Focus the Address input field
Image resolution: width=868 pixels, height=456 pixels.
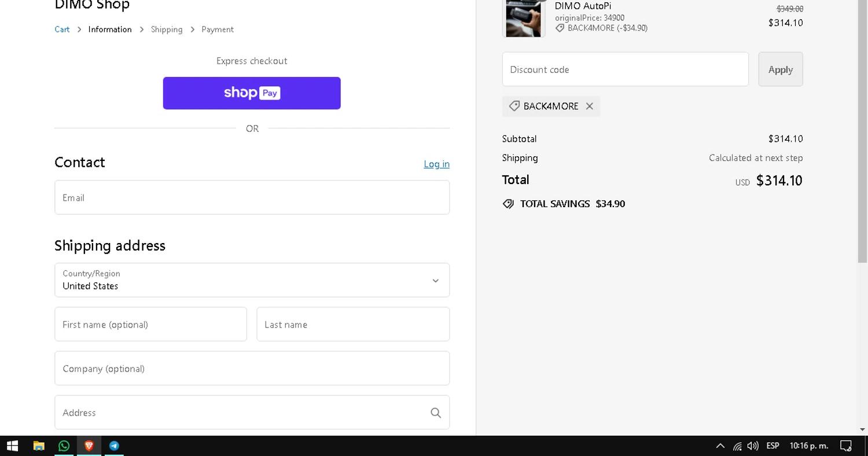coord(252,413)
